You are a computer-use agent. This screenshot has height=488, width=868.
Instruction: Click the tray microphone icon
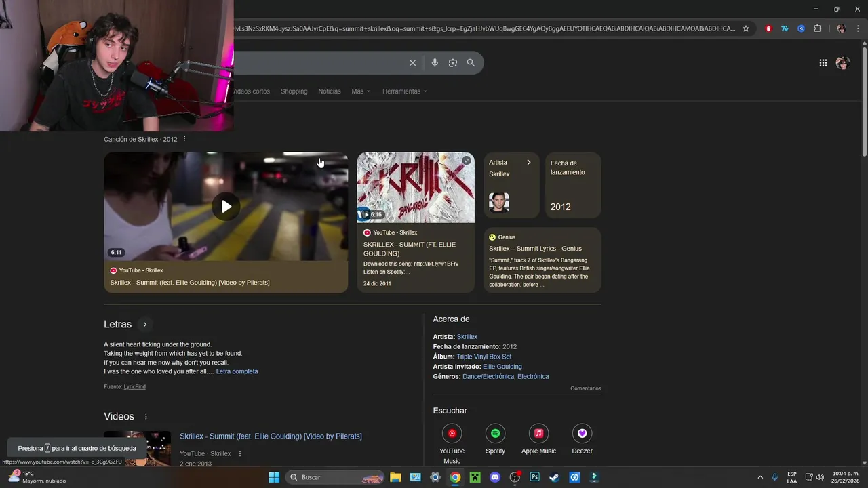point(774,477)
